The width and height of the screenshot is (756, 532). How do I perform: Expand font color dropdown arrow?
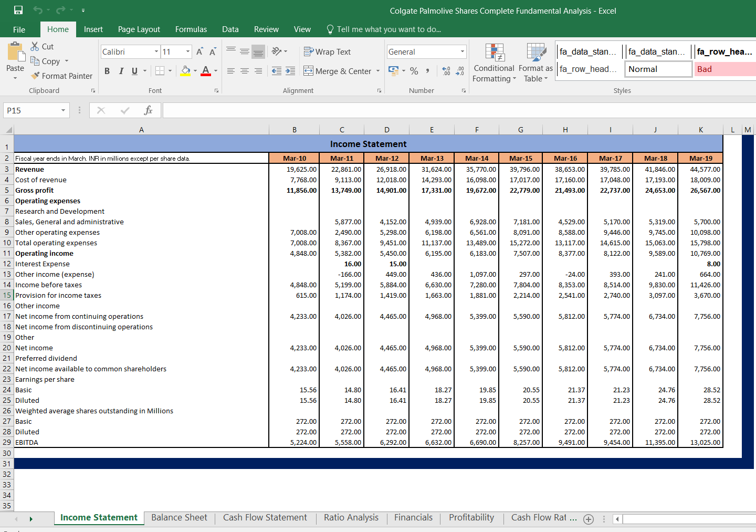click(x=216, y=71)
